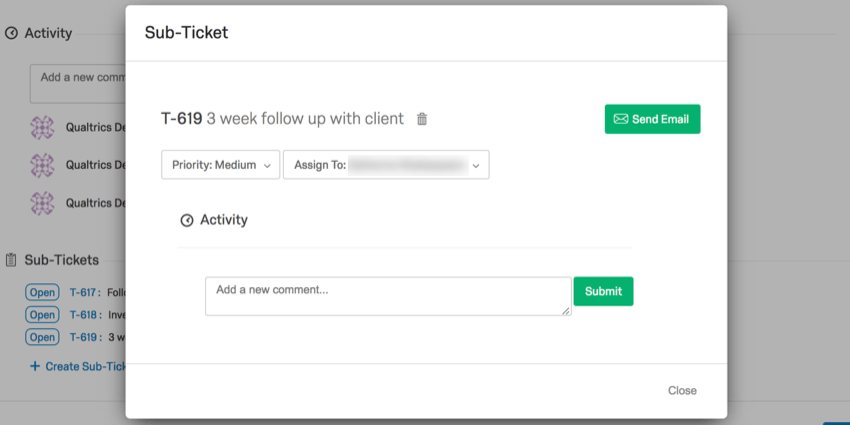Click the Assign To dropdown chevron arrow
The image size is (850, 425).
[475, 166]
